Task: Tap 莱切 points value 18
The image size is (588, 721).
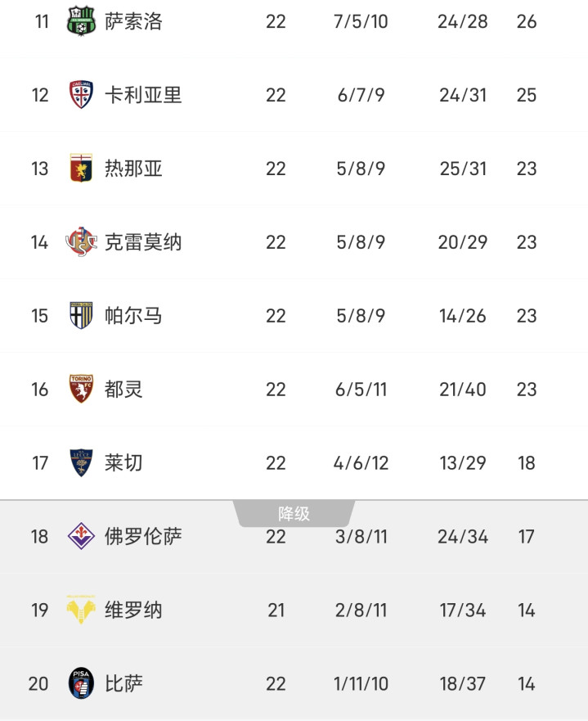Action: click(526, 463)
